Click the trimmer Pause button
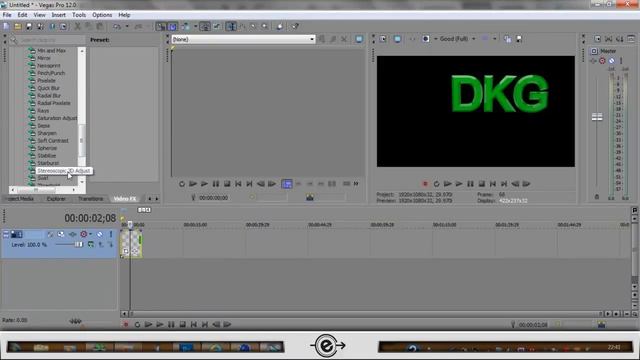 216,184
